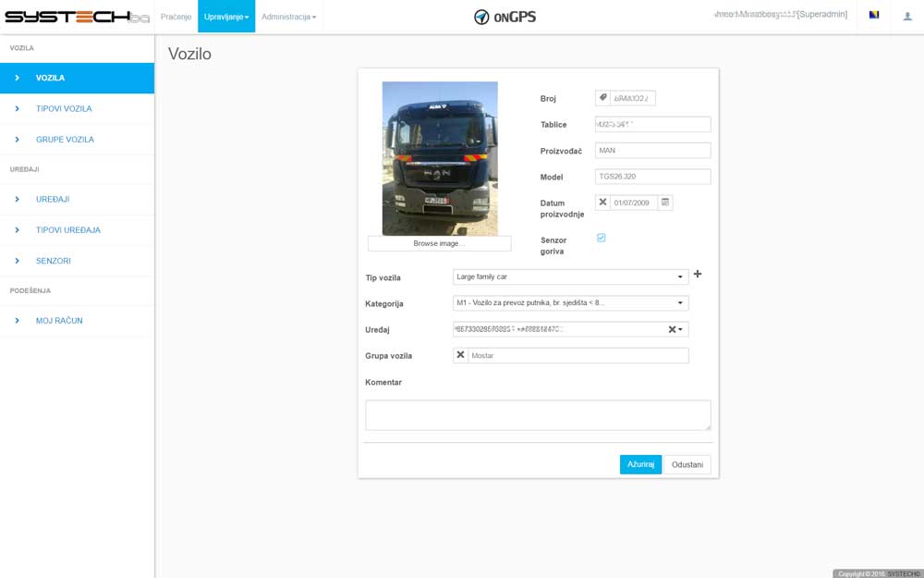
Task: Click into the Komentar text area
Action: (537, 414)
